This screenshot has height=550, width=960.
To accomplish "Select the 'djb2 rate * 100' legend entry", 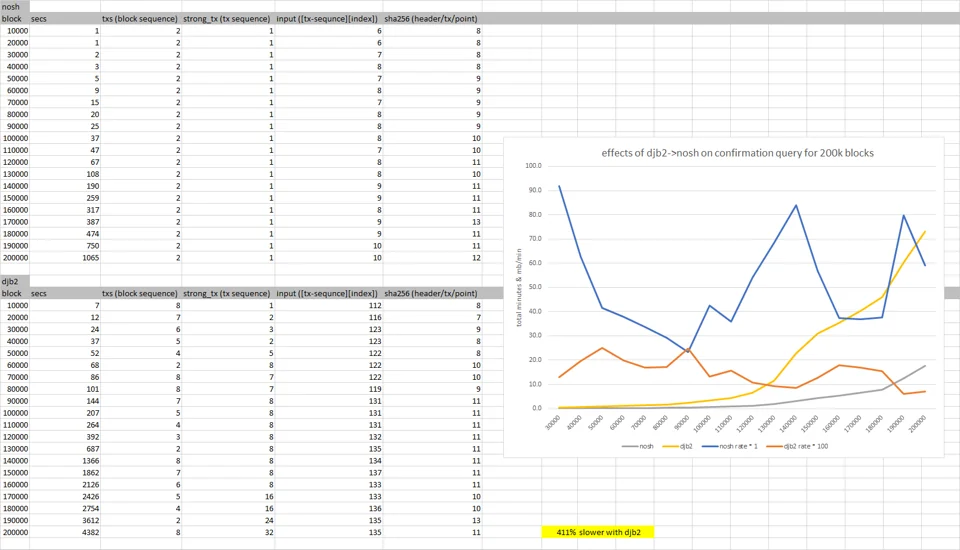I will pyautogui.click(x=797, y=446).
